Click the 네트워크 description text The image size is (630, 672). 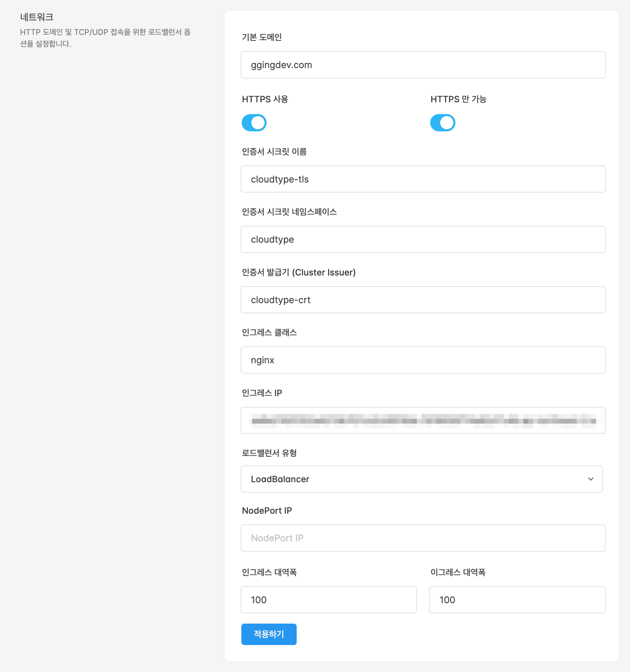105,38
